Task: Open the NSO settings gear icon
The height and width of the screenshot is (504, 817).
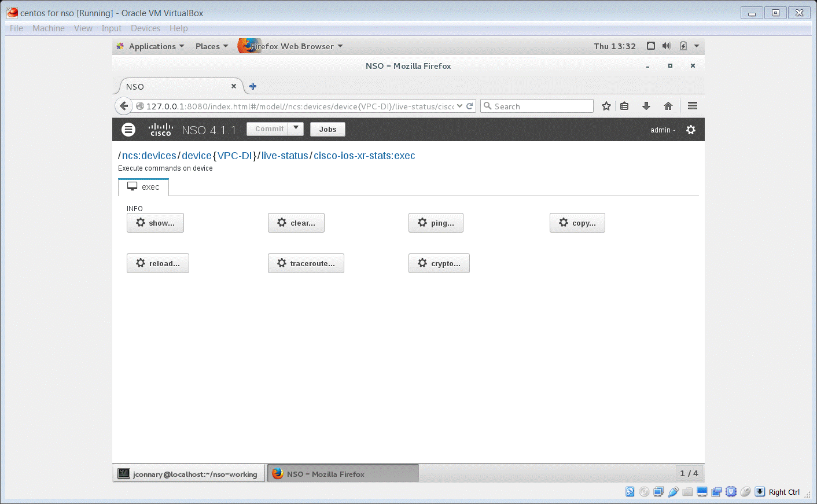Action: (x=691, y=130)
